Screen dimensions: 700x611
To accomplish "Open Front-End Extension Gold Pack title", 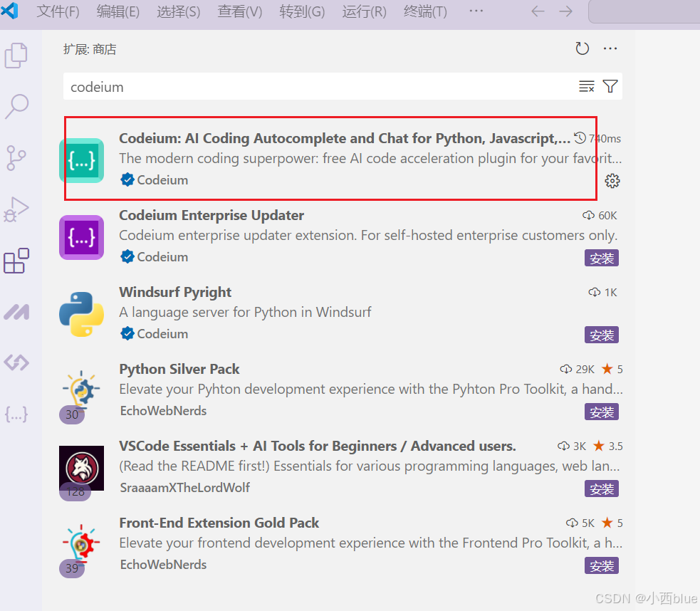I will click(x=219, y=523).
